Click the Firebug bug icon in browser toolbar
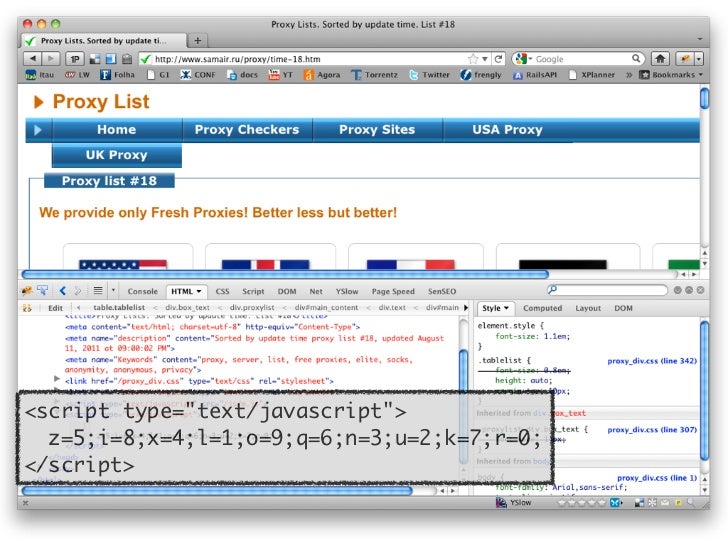The image size is (728, 546). (685, 58)
